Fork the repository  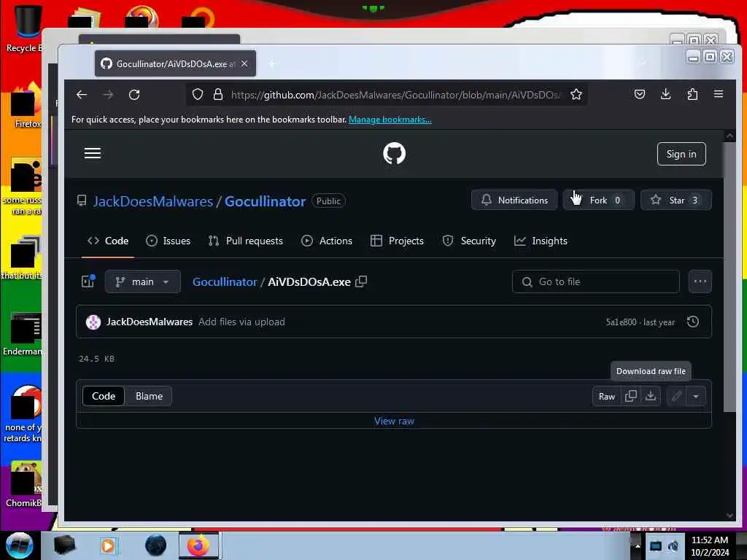coord(599,200)
